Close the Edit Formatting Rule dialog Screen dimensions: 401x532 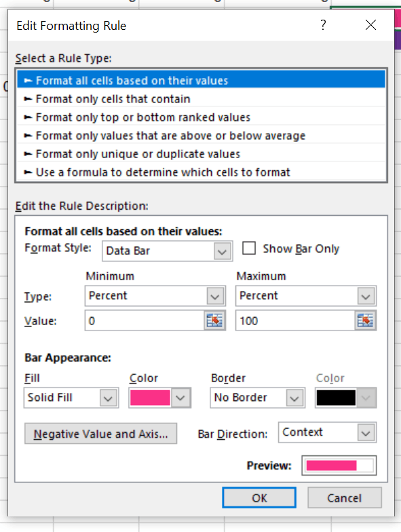370,24
